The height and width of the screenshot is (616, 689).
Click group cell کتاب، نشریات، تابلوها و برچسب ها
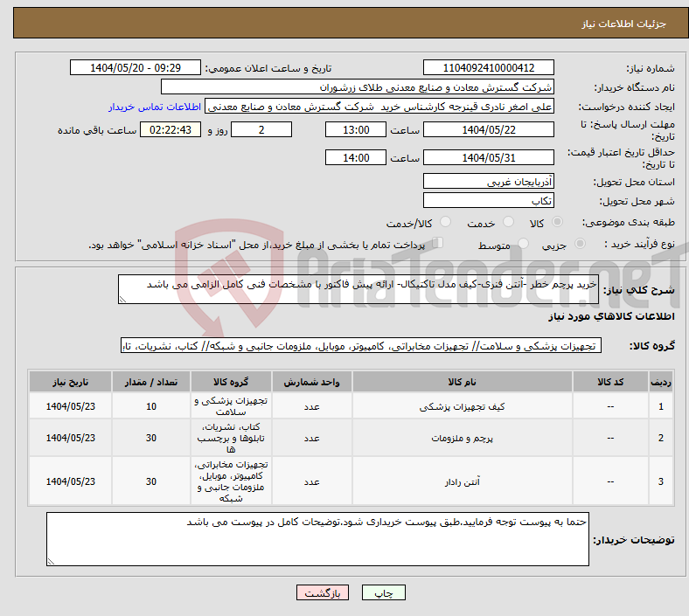tap(231, 438)
